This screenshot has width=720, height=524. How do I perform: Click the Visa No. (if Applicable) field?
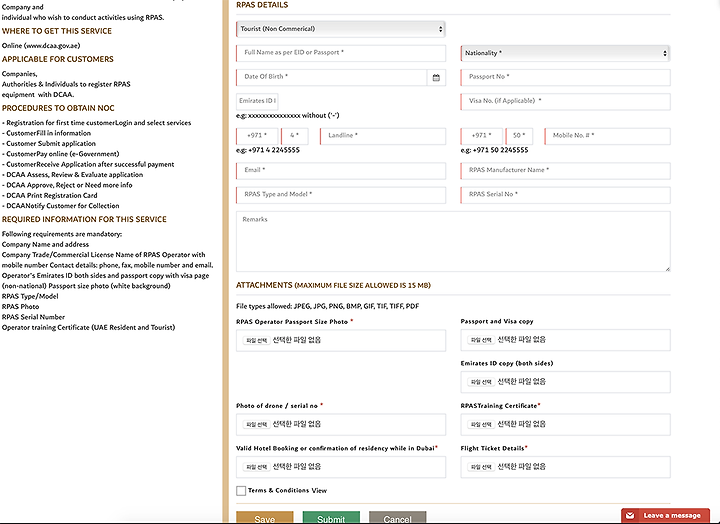(565, 101)
